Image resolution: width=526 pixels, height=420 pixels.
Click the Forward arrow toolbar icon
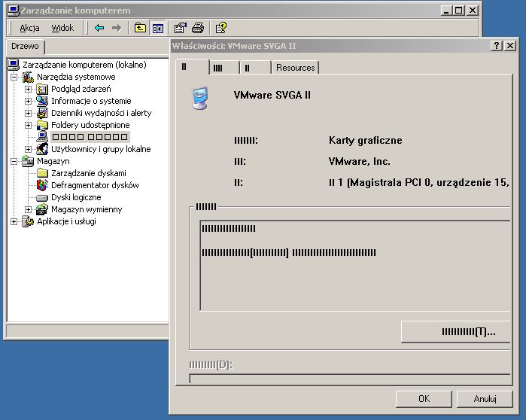tap(117, 28)
